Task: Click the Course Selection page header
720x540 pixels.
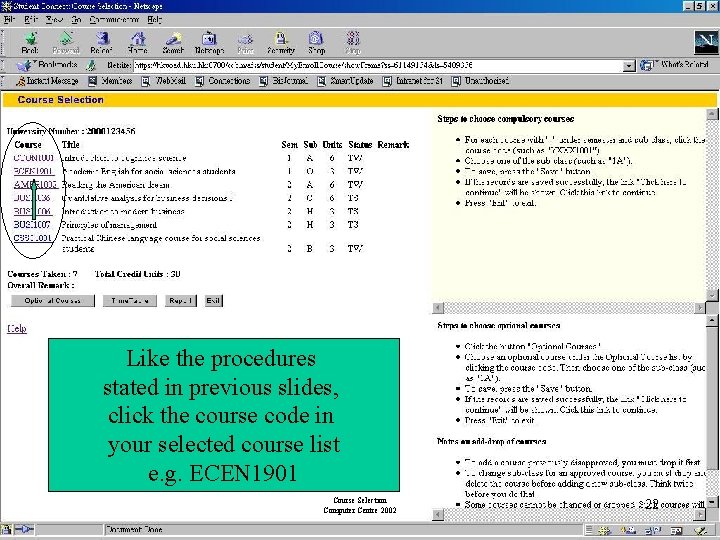Action: click(x=61, y=100)
